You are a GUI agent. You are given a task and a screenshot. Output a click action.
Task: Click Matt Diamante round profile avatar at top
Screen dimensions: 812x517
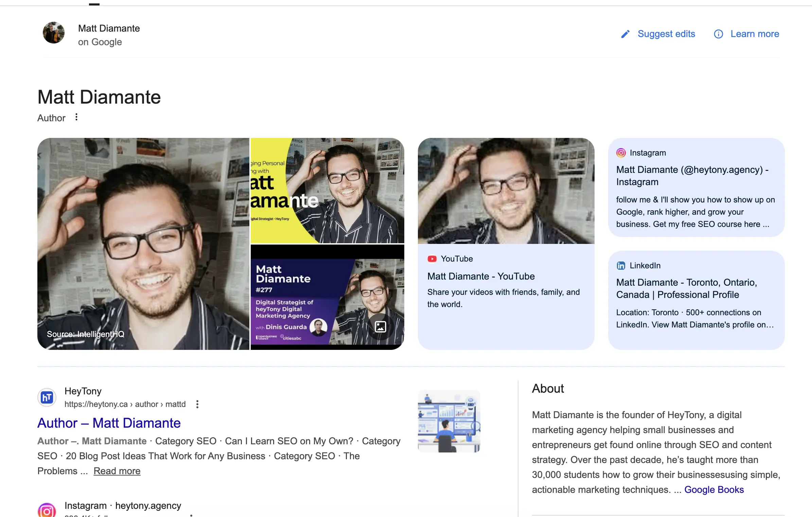54,33
